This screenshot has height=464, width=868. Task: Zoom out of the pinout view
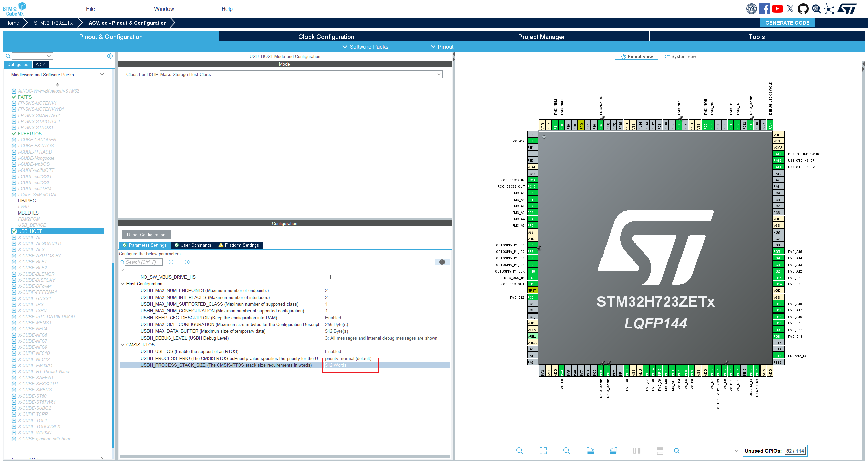pos(566,451)
